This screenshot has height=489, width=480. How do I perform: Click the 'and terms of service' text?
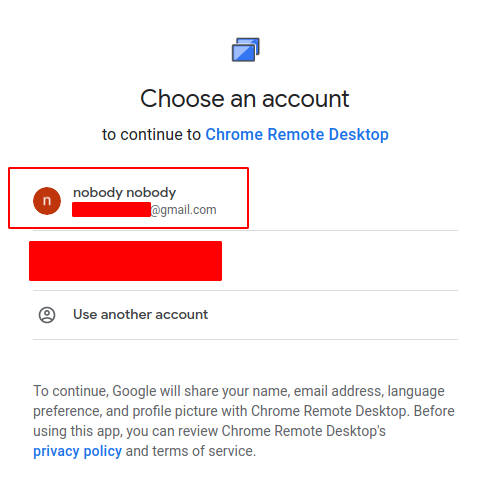pos(191,451)
